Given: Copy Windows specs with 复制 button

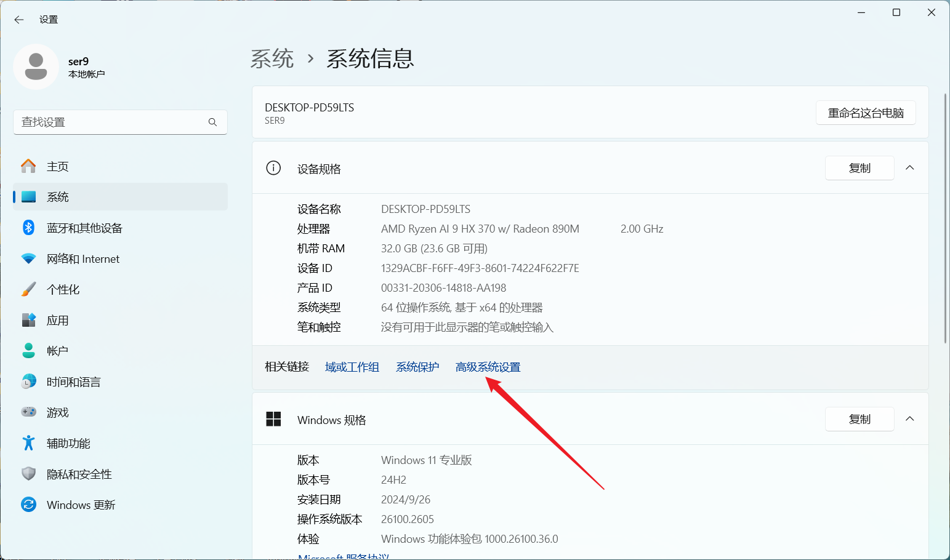Looking at the screenshot, I should coord(859,419).
